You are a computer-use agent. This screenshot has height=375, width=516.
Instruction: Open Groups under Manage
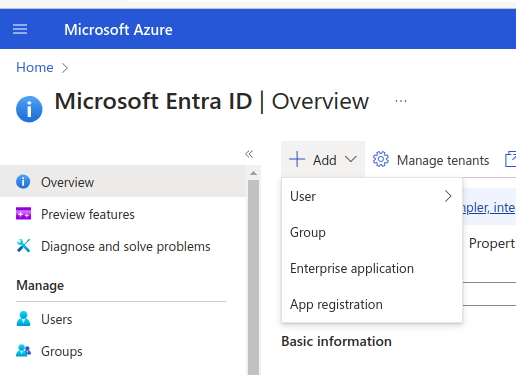(x=123, y=351)
